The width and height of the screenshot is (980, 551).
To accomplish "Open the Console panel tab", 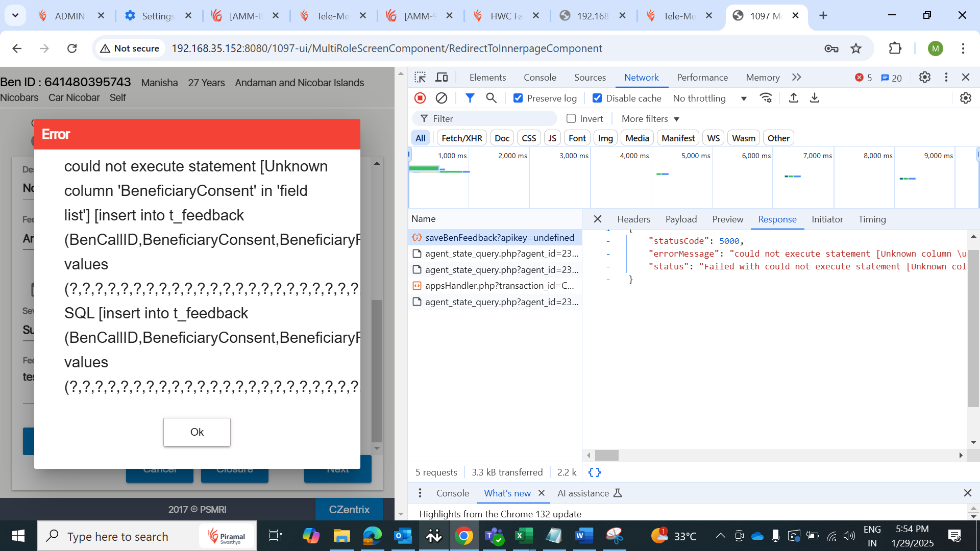I will (540, 78).
